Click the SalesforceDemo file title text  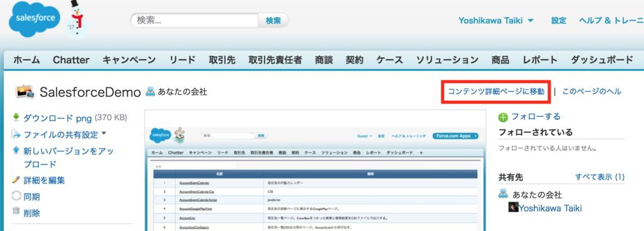click(x=91, y=92)
